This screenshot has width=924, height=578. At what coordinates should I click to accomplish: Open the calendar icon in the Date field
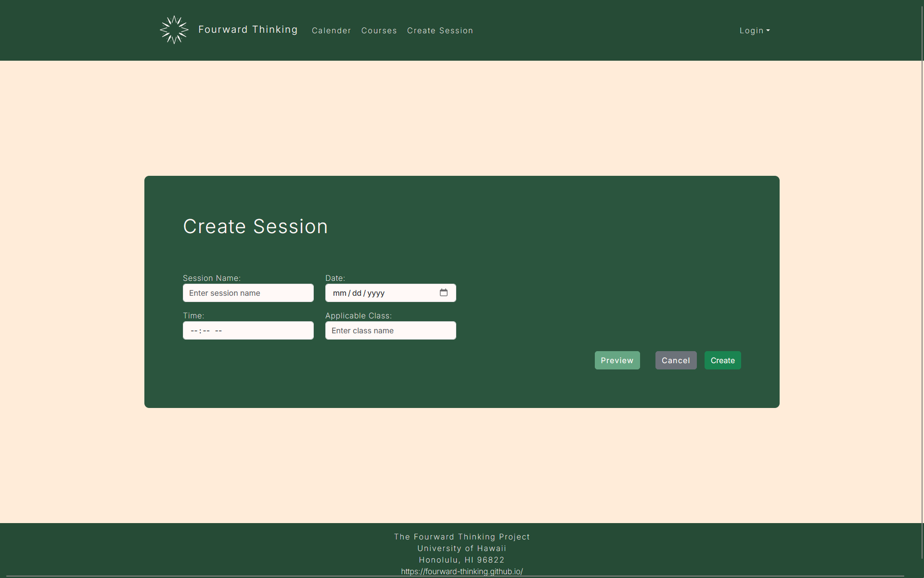point(444,292)
